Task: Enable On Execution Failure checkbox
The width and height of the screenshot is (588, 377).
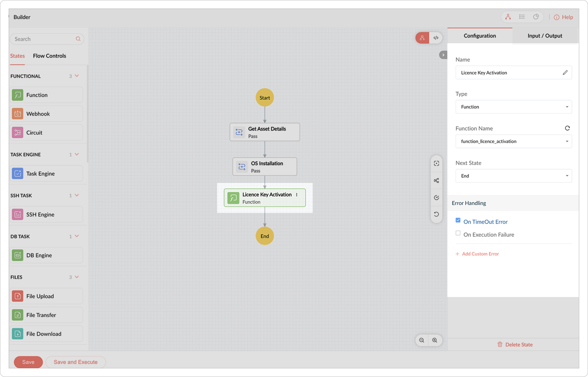Action: tap(458, 233)
